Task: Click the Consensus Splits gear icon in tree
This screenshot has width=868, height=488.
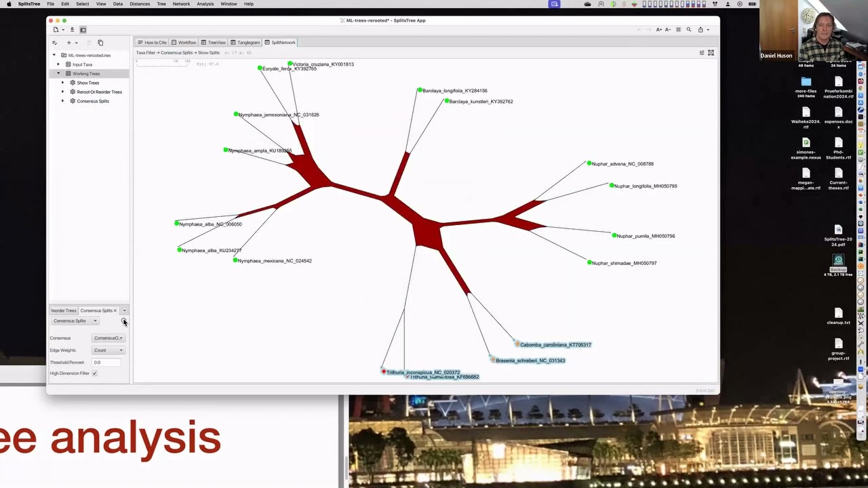Action: pos(73,101)
